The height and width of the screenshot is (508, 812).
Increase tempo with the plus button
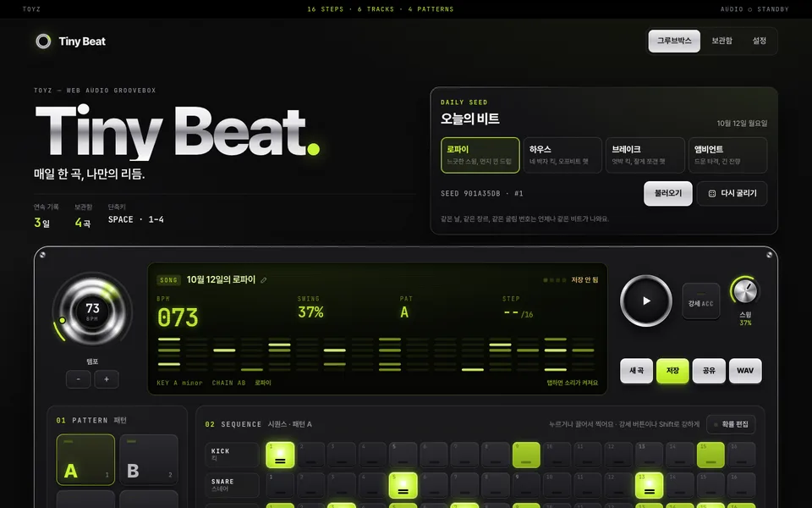click(107, 379)
